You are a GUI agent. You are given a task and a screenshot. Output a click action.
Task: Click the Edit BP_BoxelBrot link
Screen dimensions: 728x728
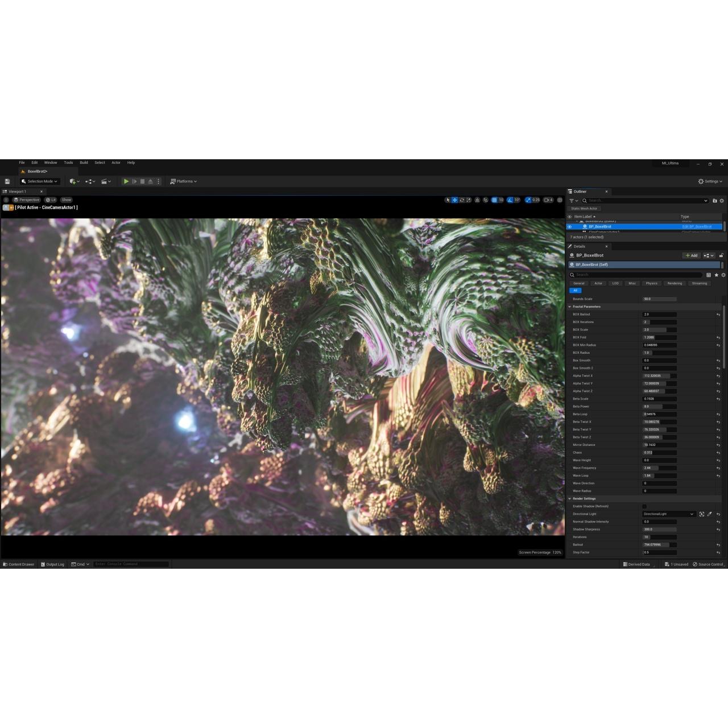(x=697, y=227)
